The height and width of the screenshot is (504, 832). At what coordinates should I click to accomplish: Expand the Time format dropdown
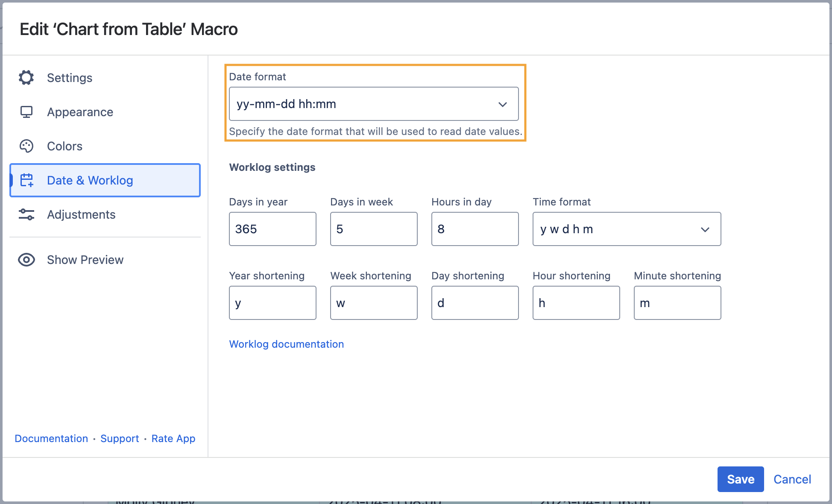626,229
